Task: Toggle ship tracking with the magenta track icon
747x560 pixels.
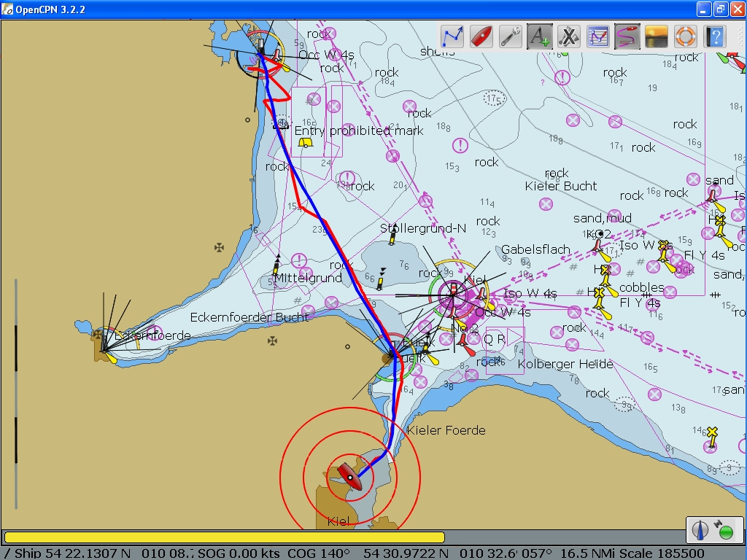Action: pos(627,36)
